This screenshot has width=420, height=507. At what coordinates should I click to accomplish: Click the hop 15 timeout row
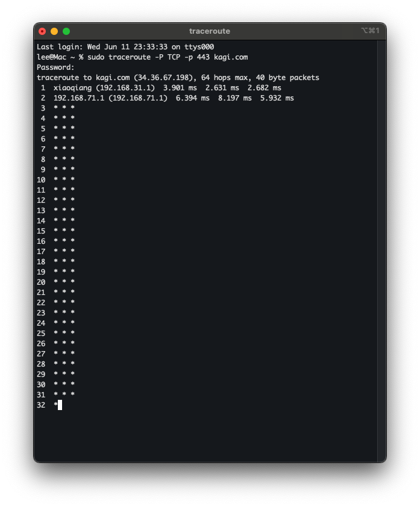(64, 231)
